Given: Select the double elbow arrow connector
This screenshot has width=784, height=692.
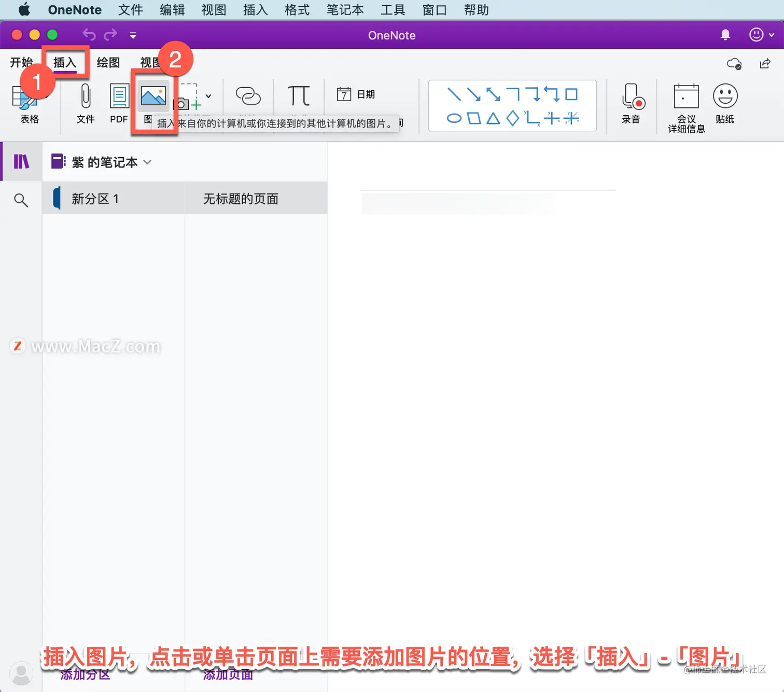Looking at the screenshot, I should pyautogui.click(x=552, y=94).
